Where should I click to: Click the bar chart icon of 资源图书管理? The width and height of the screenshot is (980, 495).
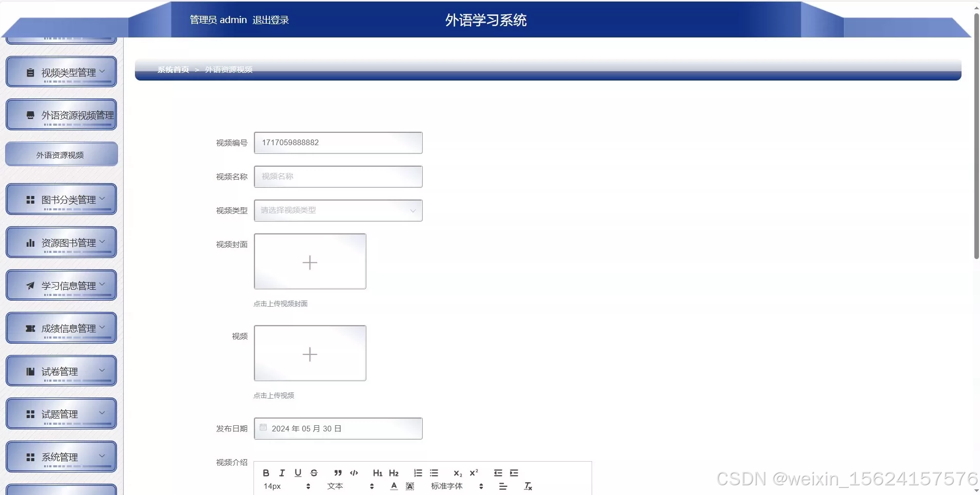[30, 243]
